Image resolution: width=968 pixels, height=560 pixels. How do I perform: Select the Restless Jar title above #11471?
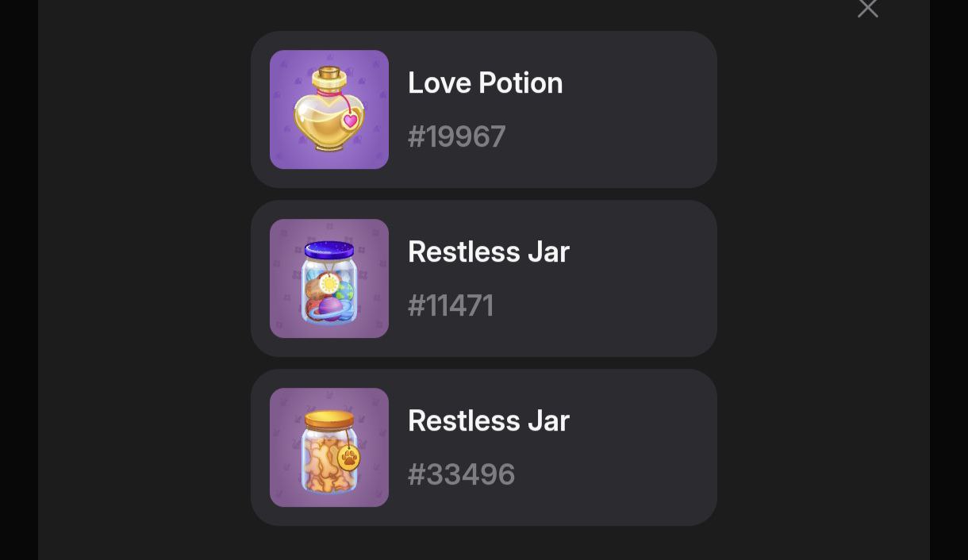(x=489, y=252)
